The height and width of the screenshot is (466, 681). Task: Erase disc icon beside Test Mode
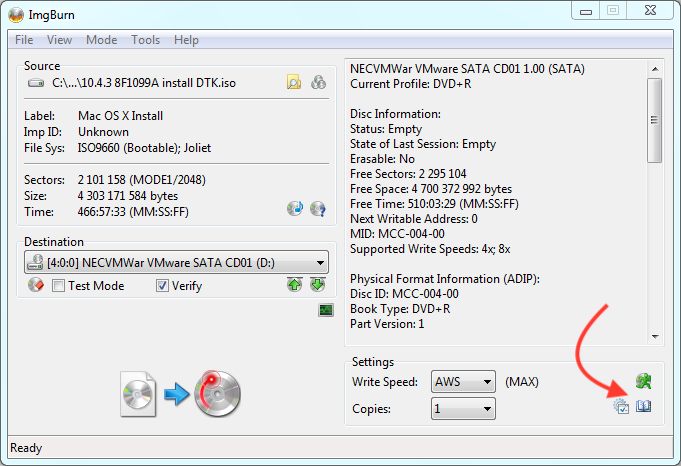pyautogui.click(x=36, y=285)
